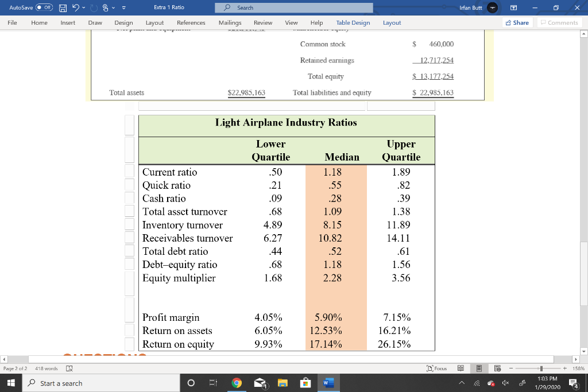The image size is (588, 392).
Task: Open the page Layout tab after Design
Action: pos(154,22)
